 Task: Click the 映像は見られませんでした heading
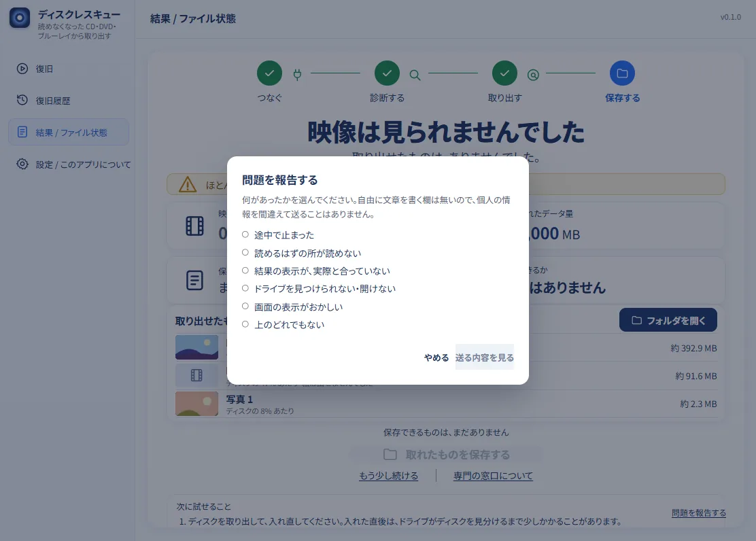click(446, 132)
